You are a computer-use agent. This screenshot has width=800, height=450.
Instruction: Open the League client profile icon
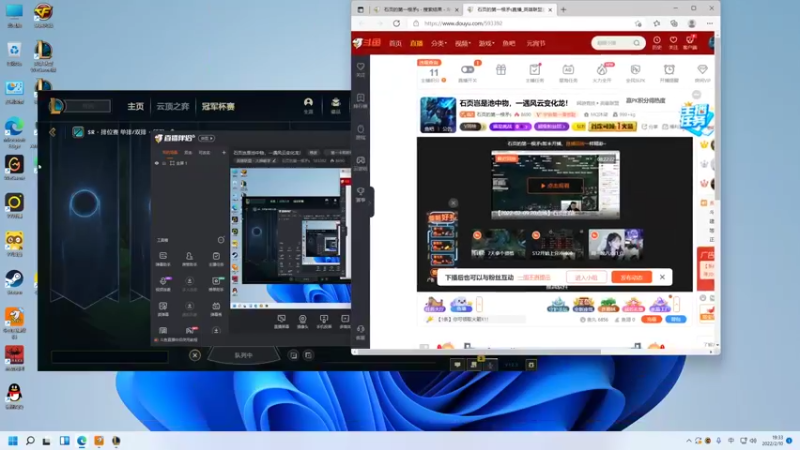tap(308, 105)
